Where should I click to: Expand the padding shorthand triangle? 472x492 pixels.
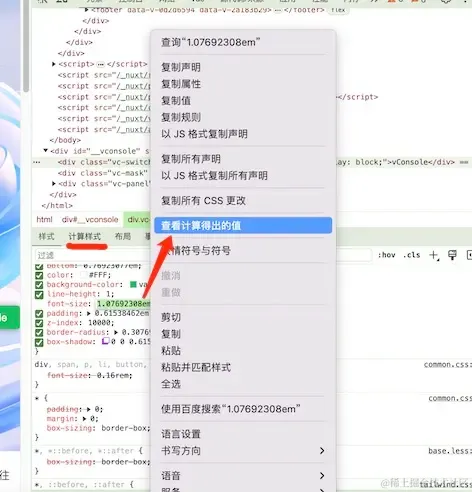[89, 313]
